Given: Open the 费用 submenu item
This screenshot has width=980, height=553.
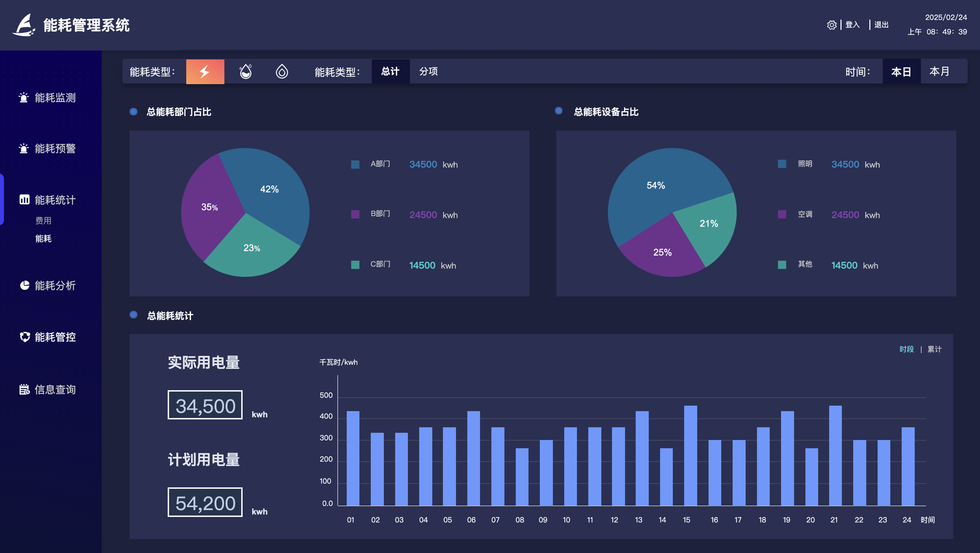Looking at the screenshot, I should pos(43,221).
